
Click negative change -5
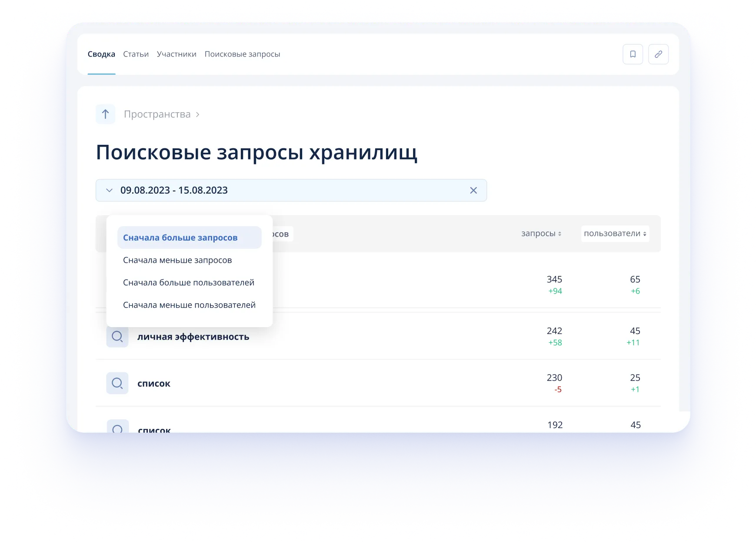[558, 390]
